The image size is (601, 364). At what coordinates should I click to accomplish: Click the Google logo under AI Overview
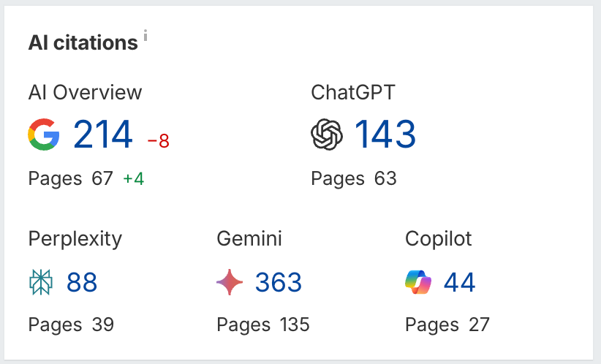44,134
